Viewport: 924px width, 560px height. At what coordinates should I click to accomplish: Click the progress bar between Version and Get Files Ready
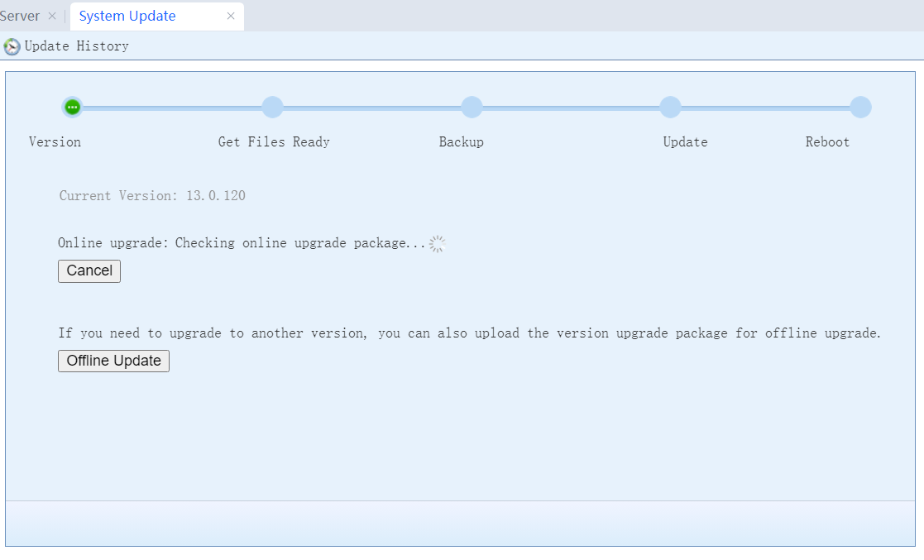(x=172, y=107)
